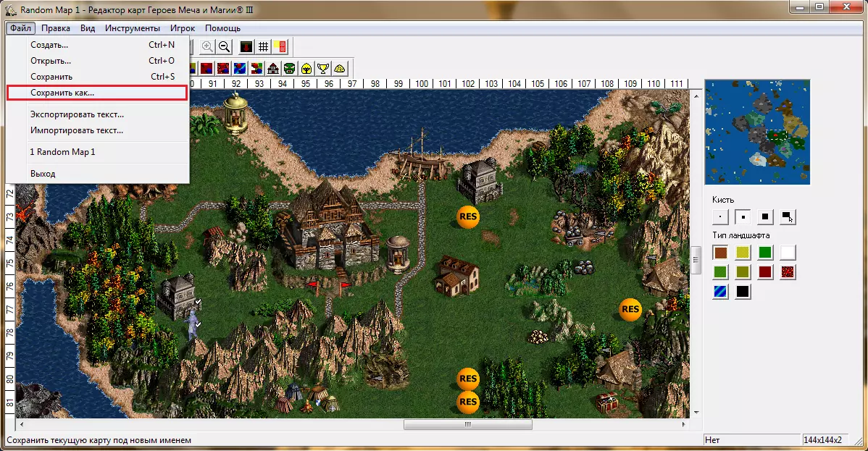
Task: Open the Файл menu
Action: pos(20,28)
